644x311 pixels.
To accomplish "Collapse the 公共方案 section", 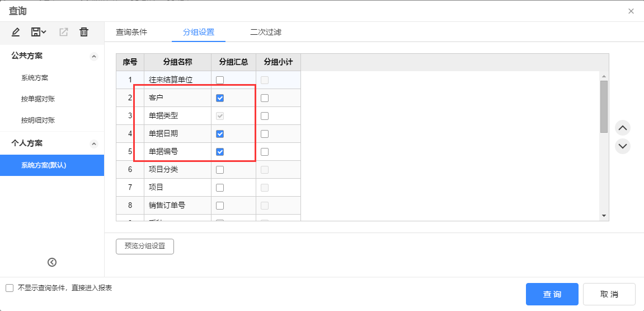I will 94,57.
